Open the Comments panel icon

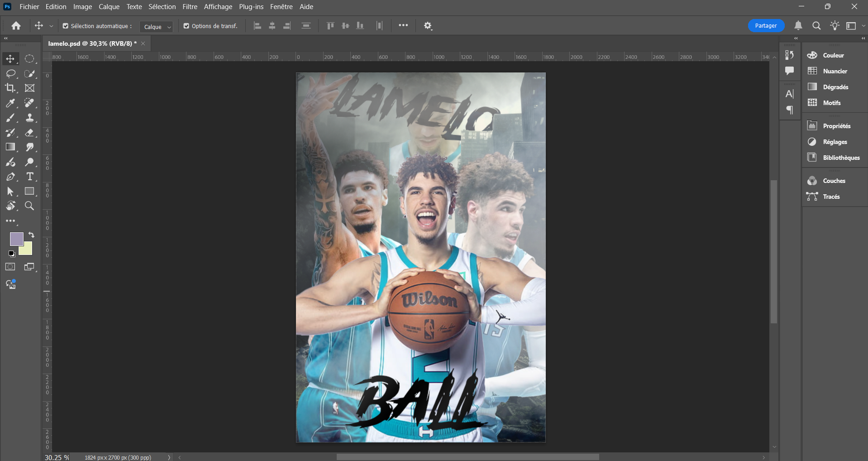point(790,71)
